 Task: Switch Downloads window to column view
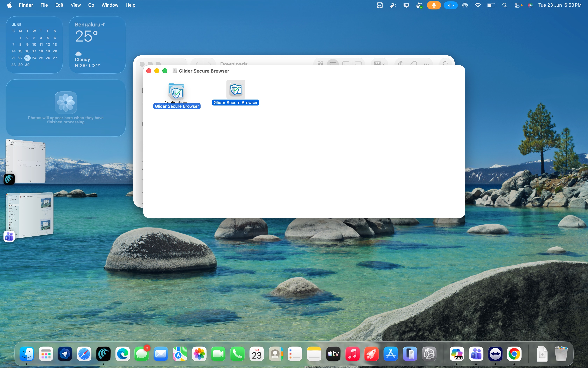click(345, 63)
